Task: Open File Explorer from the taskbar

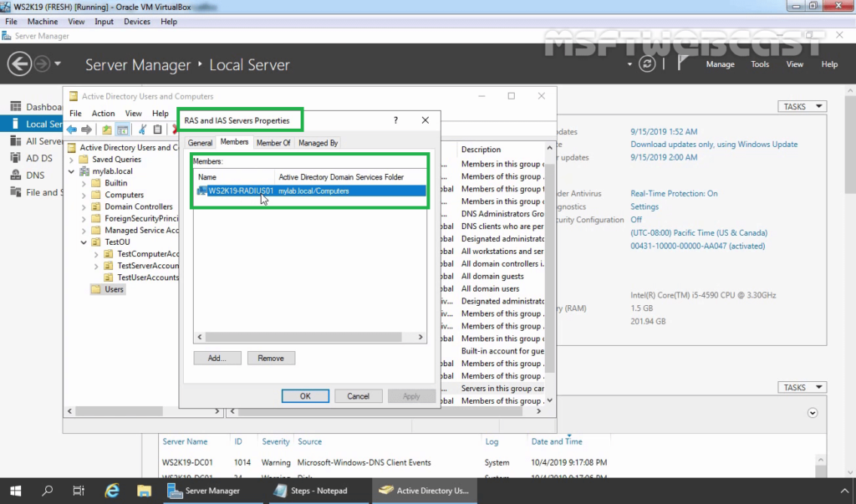Action: (144, 491)
